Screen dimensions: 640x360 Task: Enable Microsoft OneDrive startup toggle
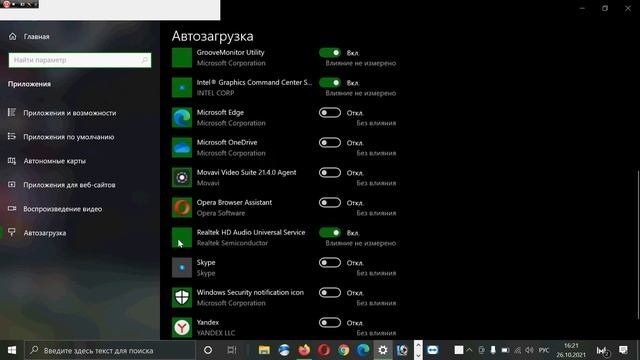(x=330, y=142)
